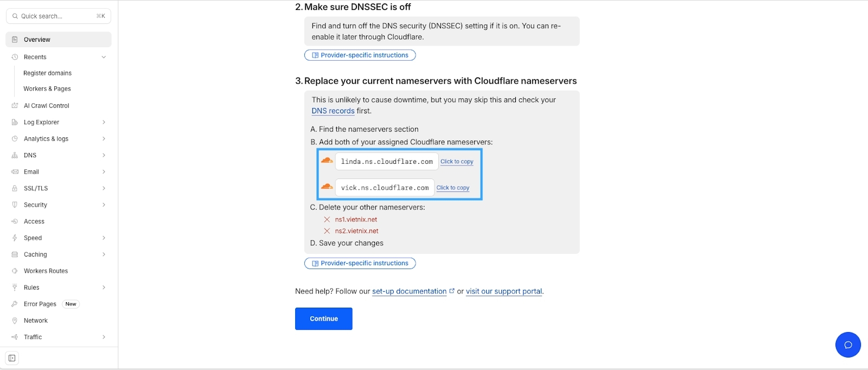Open the Register domains page
Image resolution: width=868 pixels, height=370 pixels.
point(47,73)
